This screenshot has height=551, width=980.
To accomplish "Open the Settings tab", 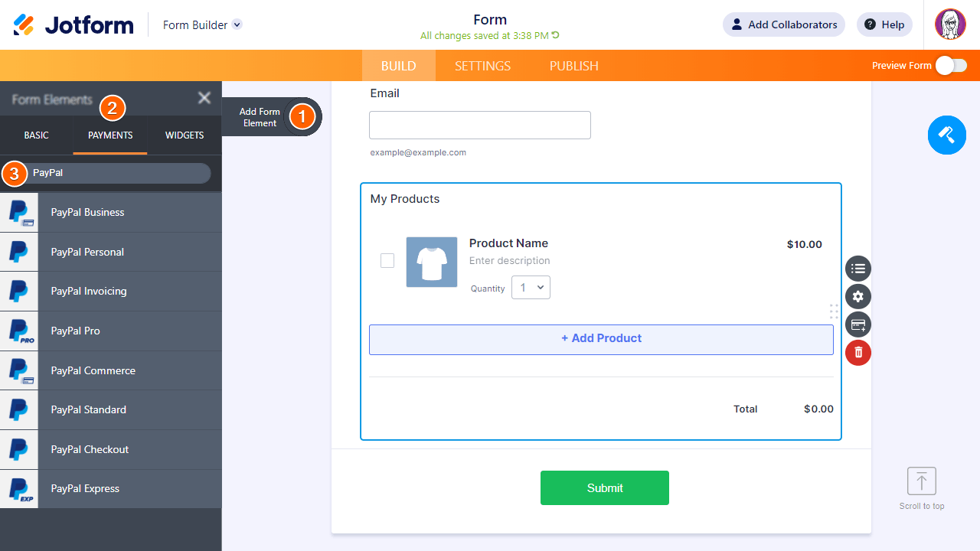I will pos(482,66).
